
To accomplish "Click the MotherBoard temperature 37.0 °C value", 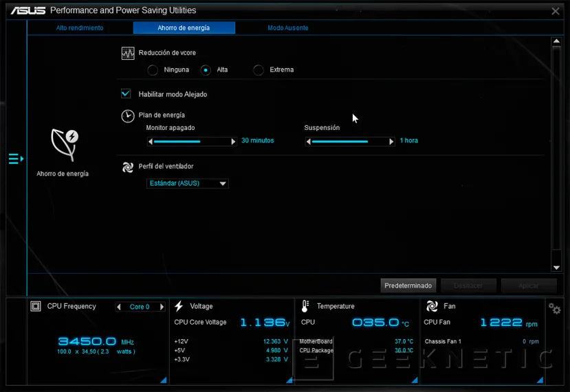I will [404, 342].
